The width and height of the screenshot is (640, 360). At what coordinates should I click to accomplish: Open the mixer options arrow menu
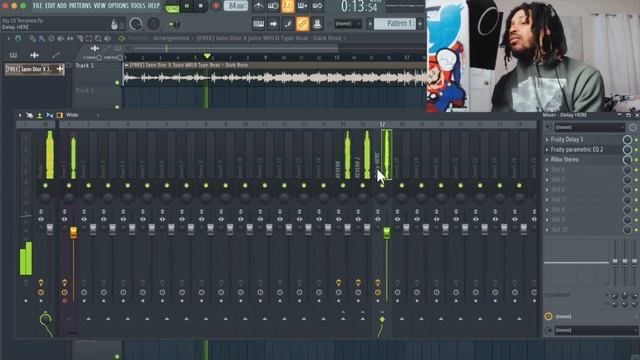coord(20,116)
